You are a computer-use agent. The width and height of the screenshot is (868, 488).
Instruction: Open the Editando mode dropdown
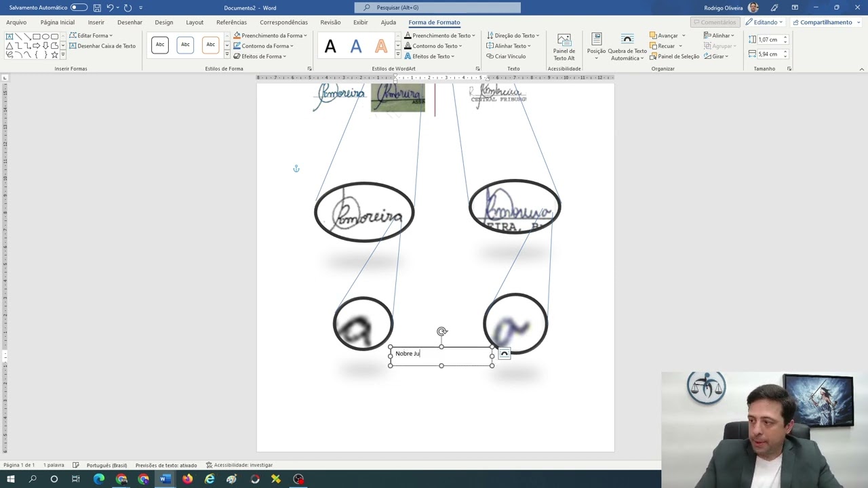coord(764,22)
